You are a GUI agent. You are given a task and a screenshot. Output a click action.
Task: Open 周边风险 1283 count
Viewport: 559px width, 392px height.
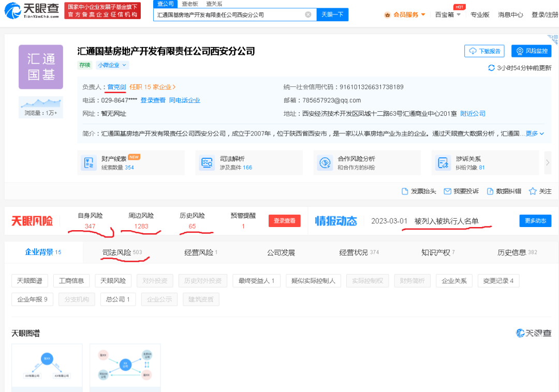coord(141,226)
